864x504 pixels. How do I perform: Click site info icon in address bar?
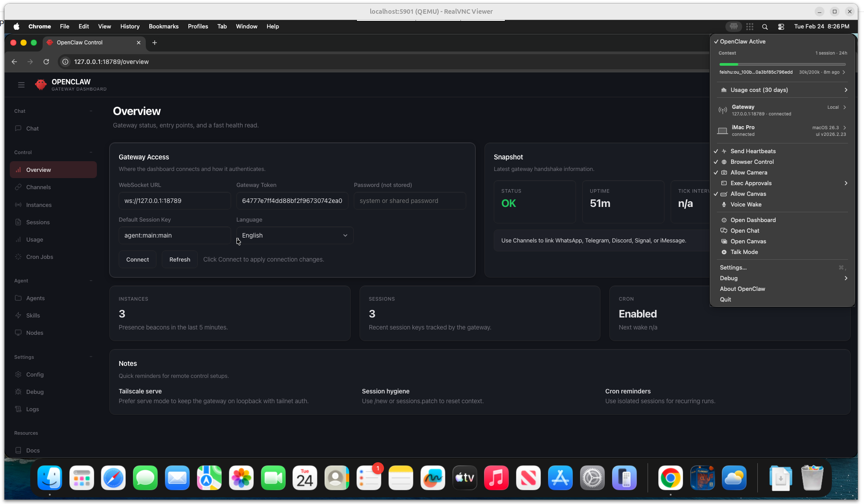click(x=65, y=62)
